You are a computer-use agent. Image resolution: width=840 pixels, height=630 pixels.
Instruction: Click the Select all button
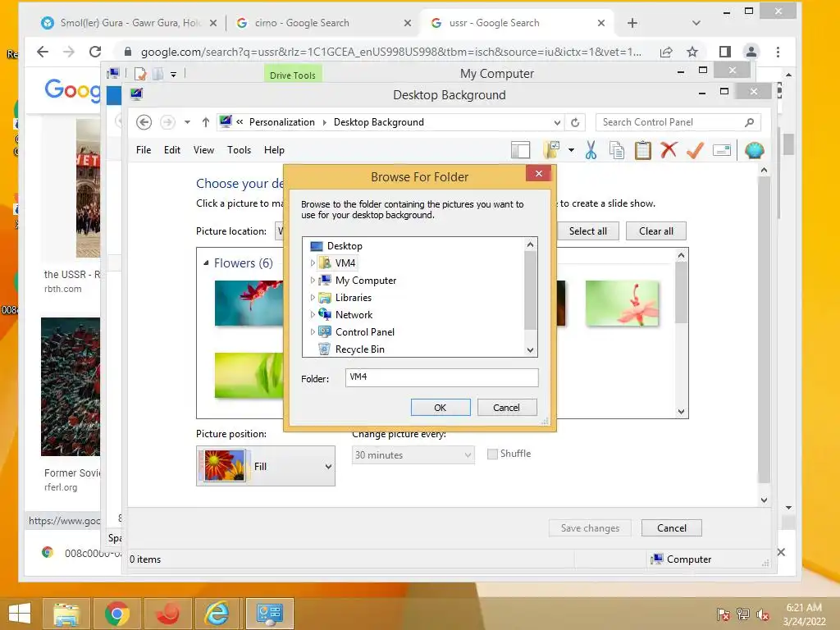587,231
